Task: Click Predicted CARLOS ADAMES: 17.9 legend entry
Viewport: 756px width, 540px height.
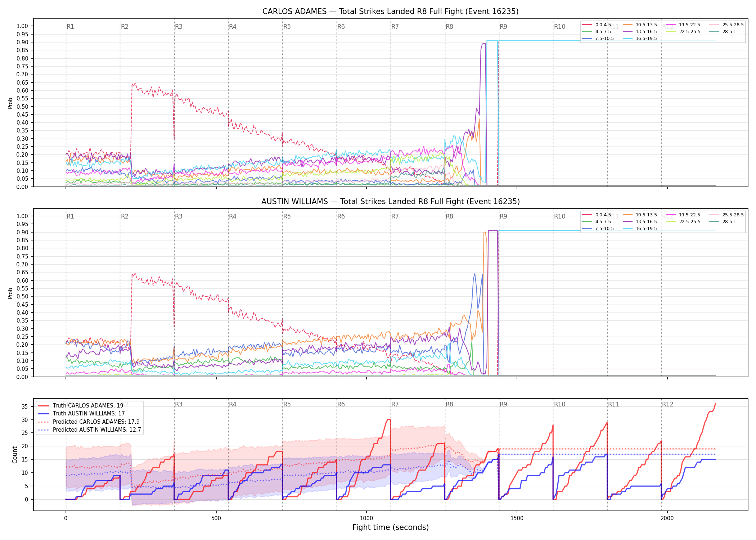Action: (x=89, y=422)
